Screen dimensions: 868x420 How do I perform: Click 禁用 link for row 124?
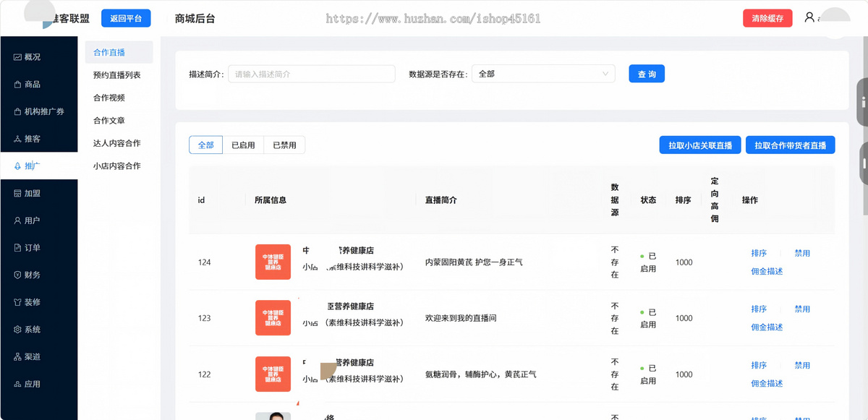pos(802,253)
